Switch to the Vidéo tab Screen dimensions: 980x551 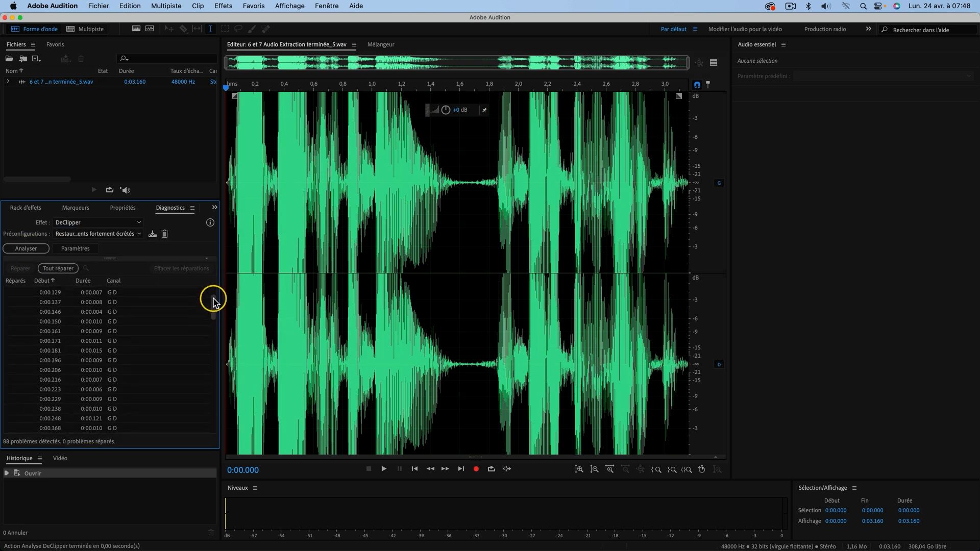pyautogui.click(x=60, y=458)
